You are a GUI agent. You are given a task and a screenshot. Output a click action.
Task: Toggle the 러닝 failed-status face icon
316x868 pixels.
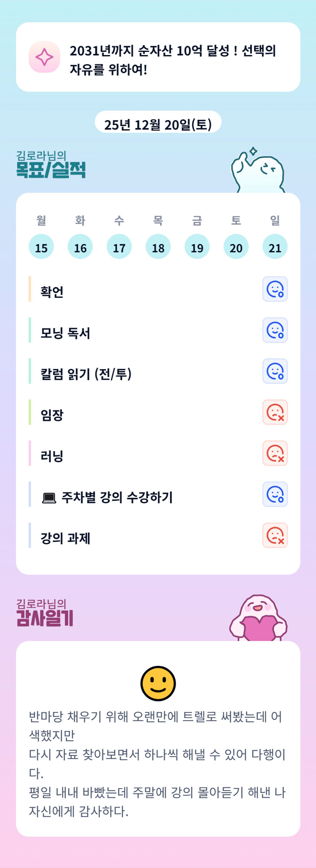tap(275, 453)
